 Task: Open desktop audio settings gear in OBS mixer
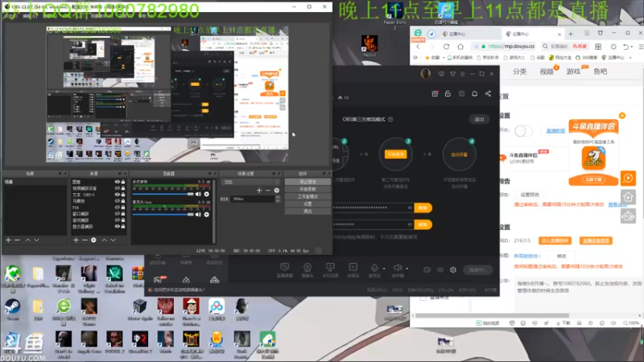[x=207, y=194]
